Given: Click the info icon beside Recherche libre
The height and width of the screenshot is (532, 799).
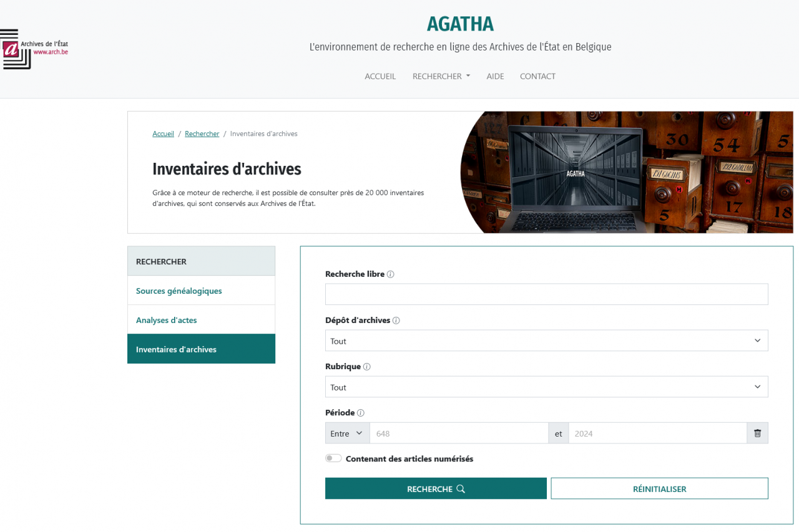Looking at the screenshot, I should 391,274.
